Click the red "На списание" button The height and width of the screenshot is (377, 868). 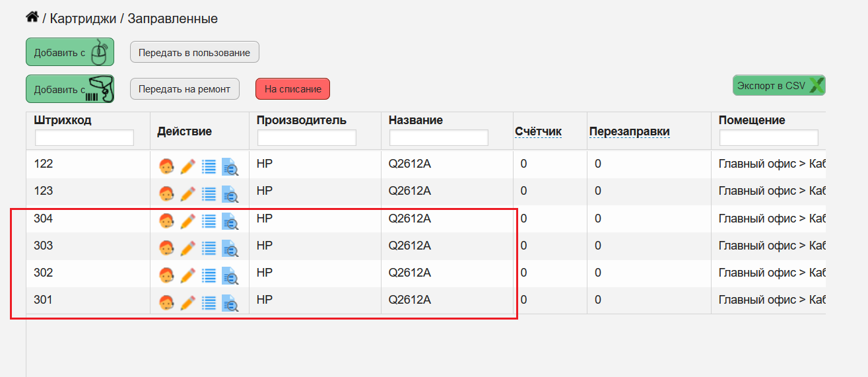coord(292,88)
